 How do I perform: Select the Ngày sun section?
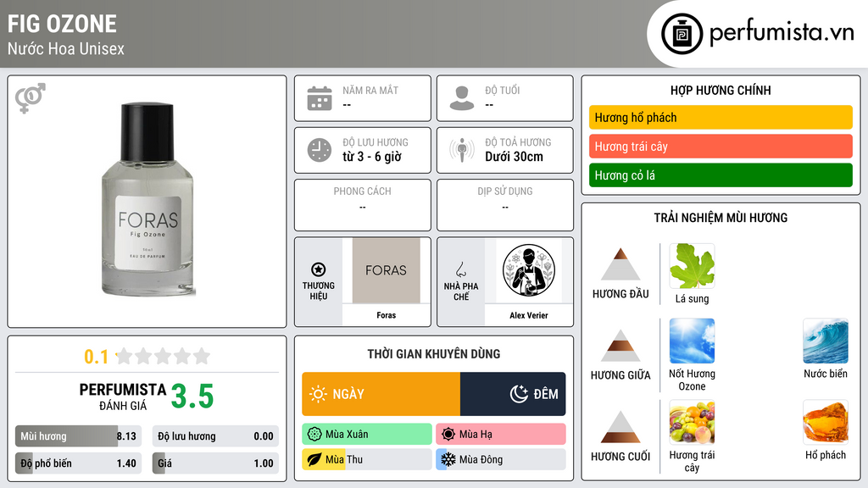pos(381,394)
